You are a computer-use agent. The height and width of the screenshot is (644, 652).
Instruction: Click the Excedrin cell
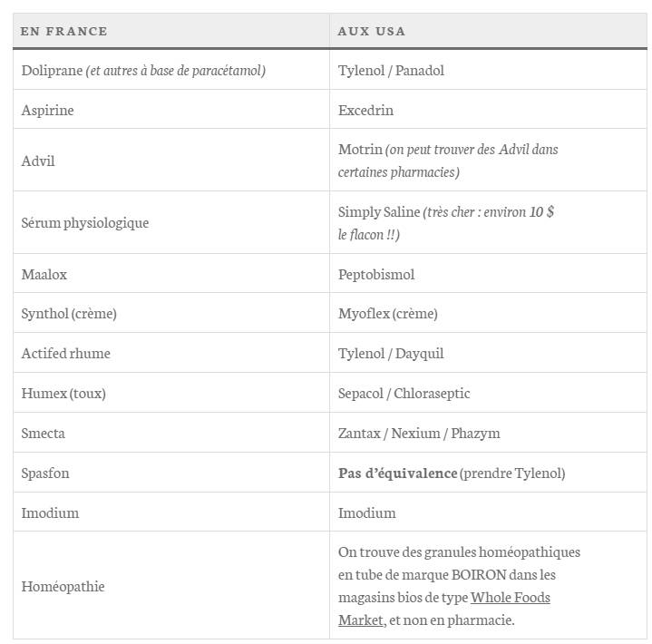tap(365, 111)
